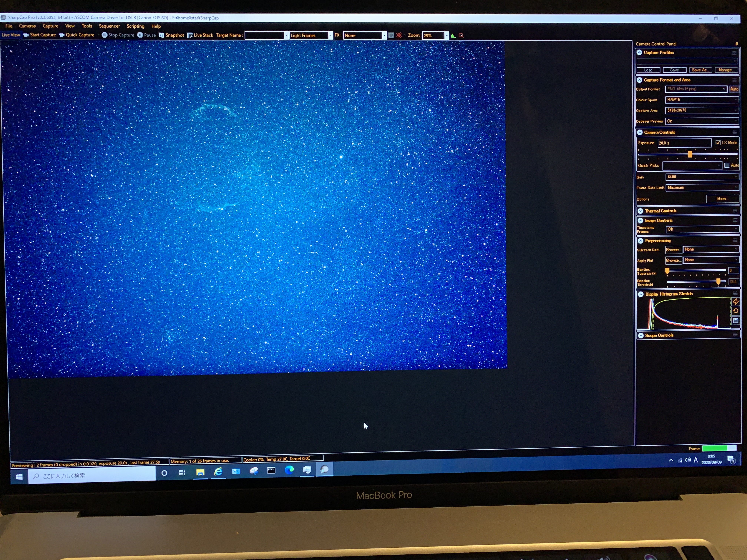Click the focus zoom magnifier icon

(x=461, y=35)
